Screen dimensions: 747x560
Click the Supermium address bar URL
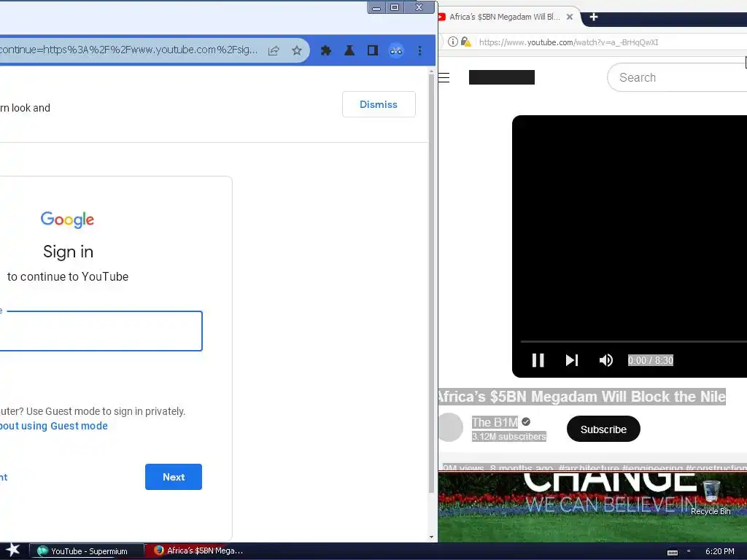[x=128, y=50]
